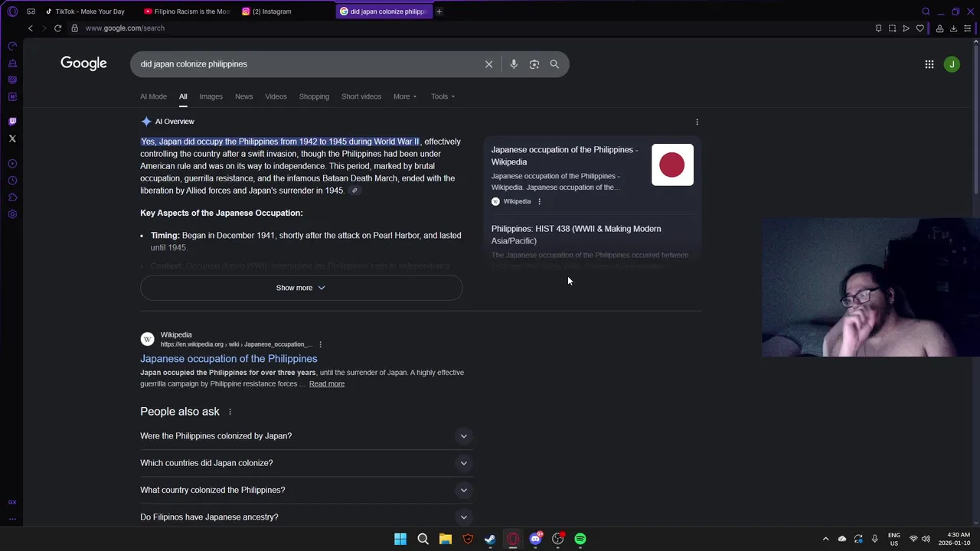
Task: Search by image with camera icon
Action: pyautogui.click(x=534, y=64)
